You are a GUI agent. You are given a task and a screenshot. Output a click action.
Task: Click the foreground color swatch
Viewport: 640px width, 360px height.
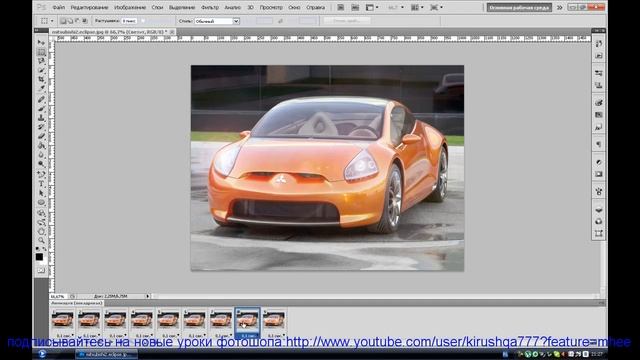pos(39,257)
